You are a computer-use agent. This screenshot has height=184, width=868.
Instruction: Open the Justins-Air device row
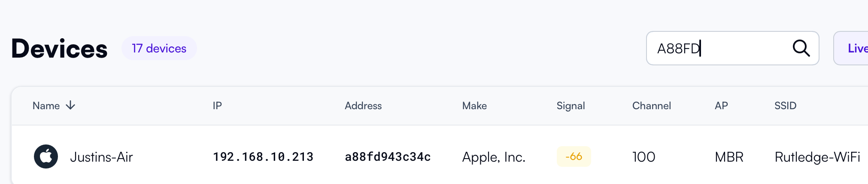[x=440, y=156]
